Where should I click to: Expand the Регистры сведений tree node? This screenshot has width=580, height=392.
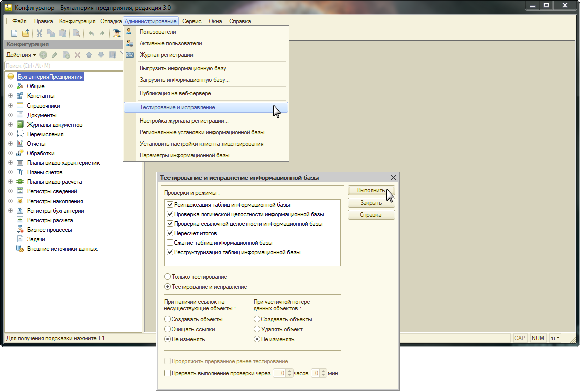[11, 191]
